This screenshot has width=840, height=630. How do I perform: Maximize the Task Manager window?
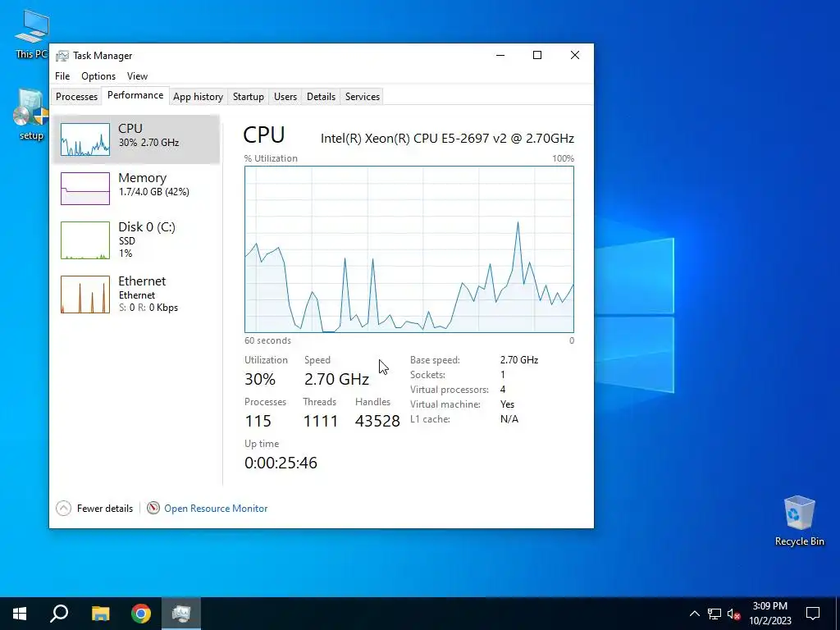pos(537,55)
